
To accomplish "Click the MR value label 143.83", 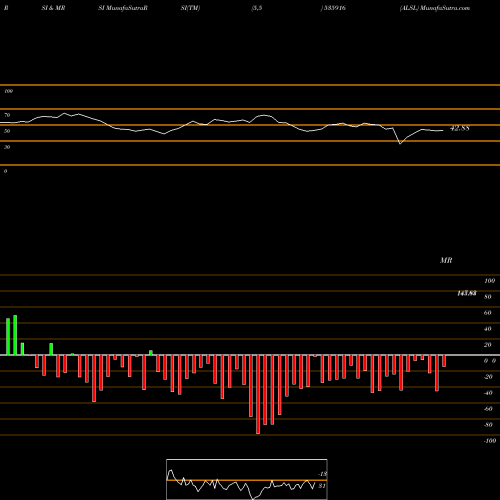I will (467, 293).
